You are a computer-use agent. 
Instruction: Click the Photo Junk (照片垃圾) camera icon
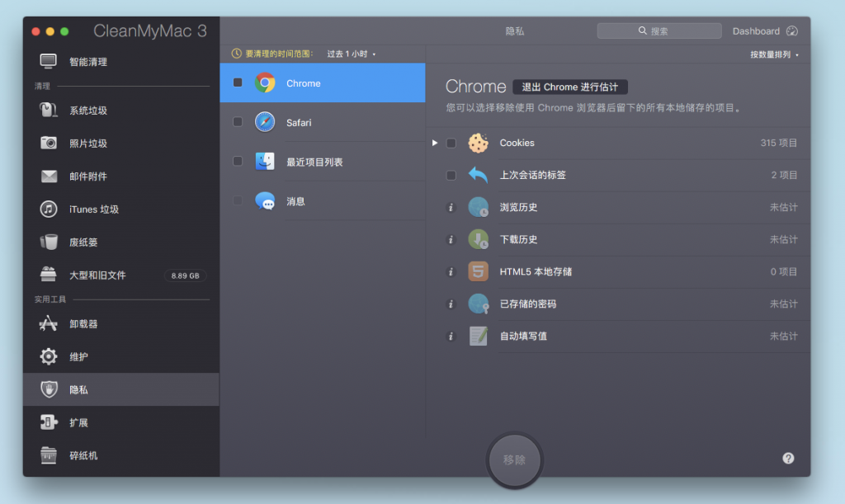click(x=49, y=144)
